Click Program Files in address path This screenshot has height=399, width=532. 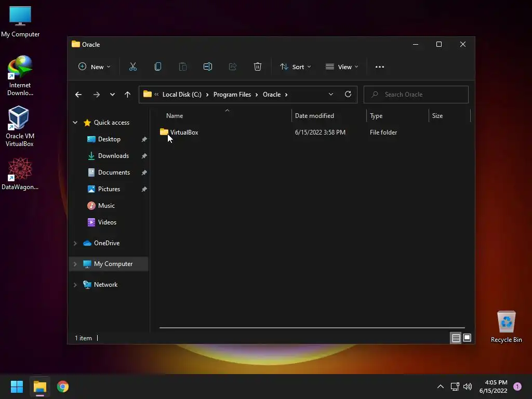tap(232, 95)
